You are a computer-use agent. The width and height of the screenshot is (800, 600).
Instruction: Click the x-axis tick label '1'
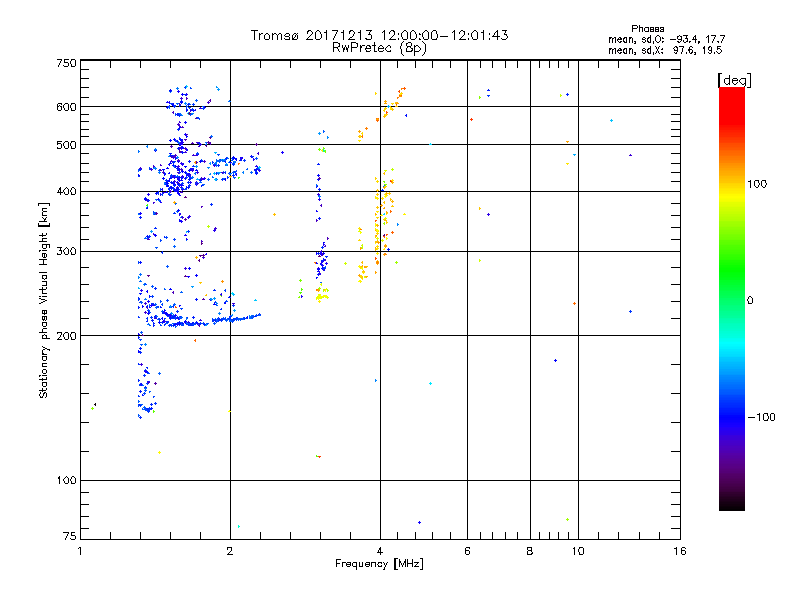tap(80, 551)
